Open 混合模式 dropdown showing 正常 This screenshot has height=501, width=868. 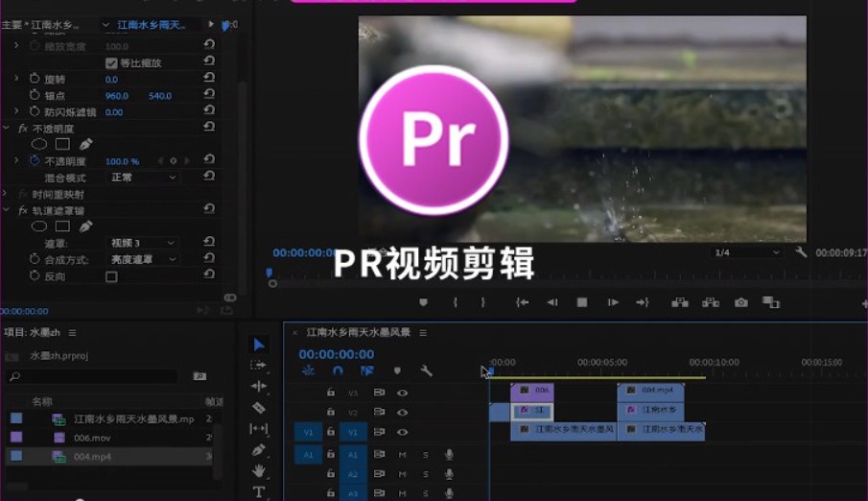tap(143, 178)
